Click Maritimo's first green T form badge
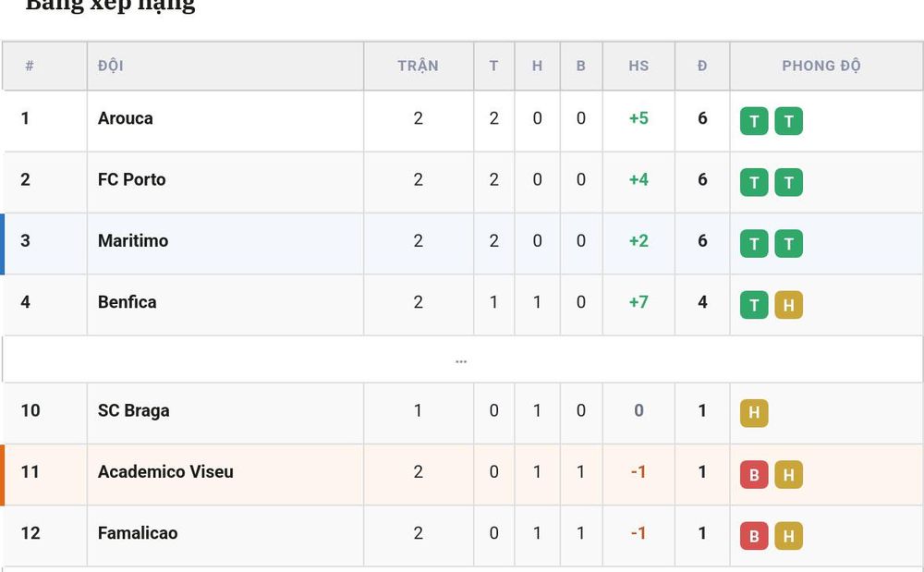924x572 pixels. click(x=754, y=244)
